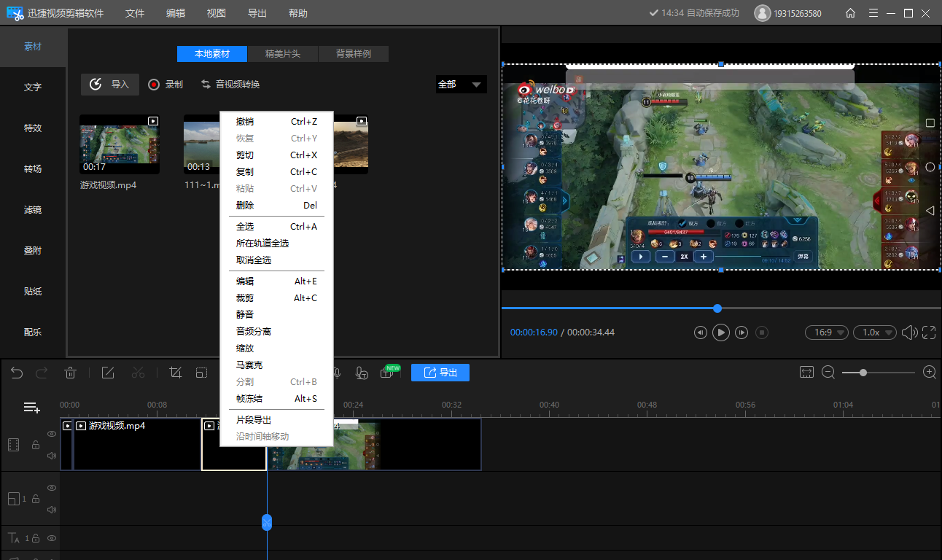Click the trash delete icon in timeline toolbar

click(x=70, y=373)
